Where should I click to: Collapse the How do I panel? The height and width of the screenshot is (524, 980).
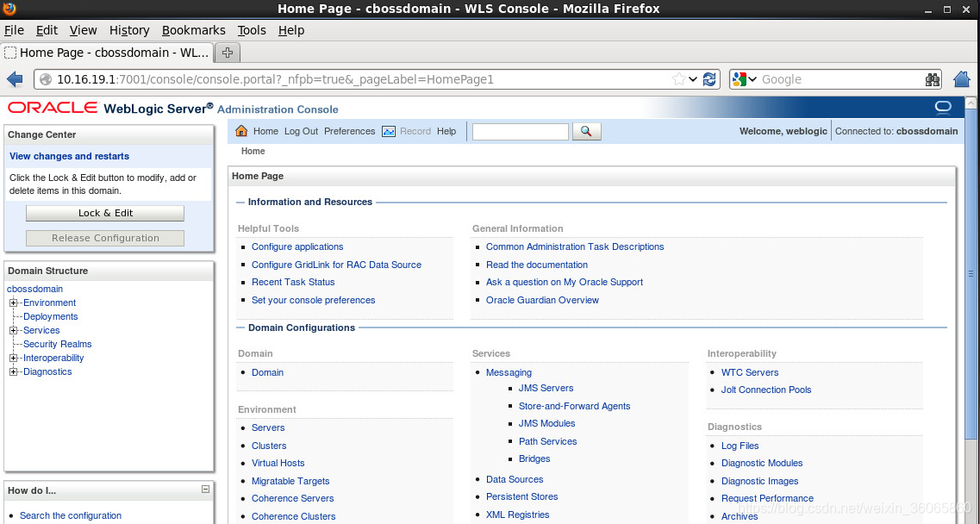tap(205, 490)
